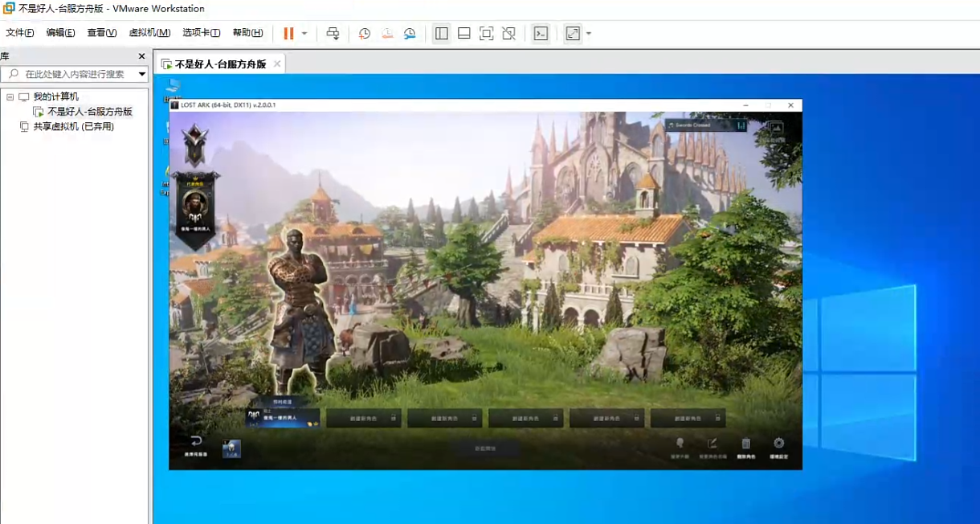Image resolution: width=980 pixels, height=524 pixels.
Task: Click the fourth empty create-character slot
Action: click(606, 418)
